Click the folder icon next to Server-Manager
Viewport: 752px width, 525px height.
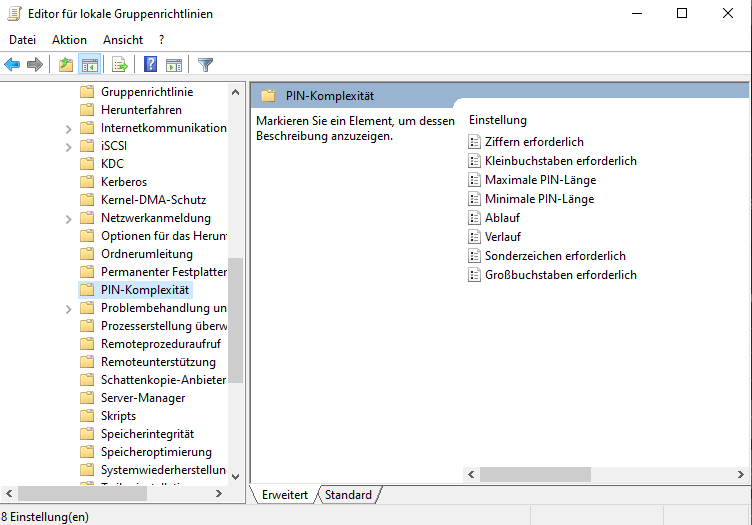(87, 398)
